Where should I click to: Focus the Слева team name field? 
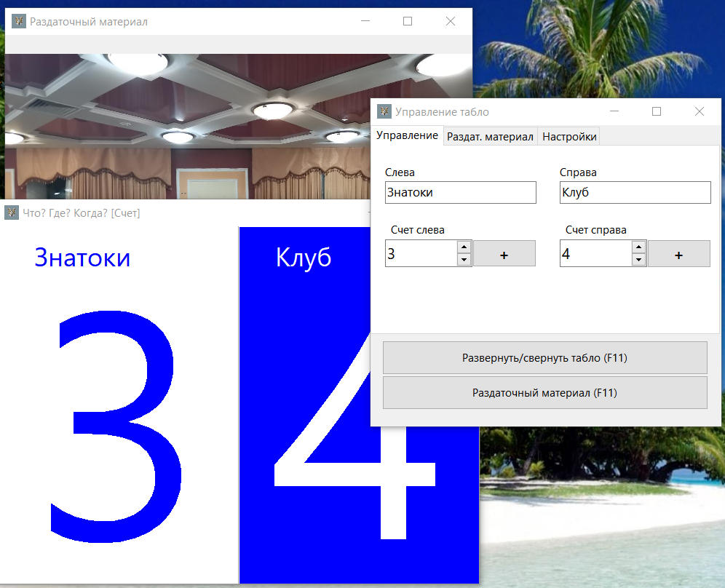pyautogui.click(x=460, y=193)
